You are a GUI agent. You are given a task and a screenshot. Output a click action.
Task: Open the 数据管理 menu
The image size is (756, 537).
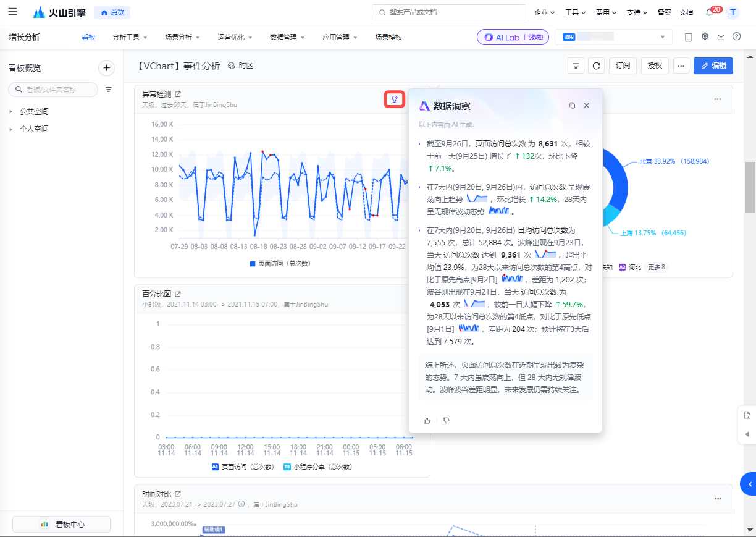(287, 37)
